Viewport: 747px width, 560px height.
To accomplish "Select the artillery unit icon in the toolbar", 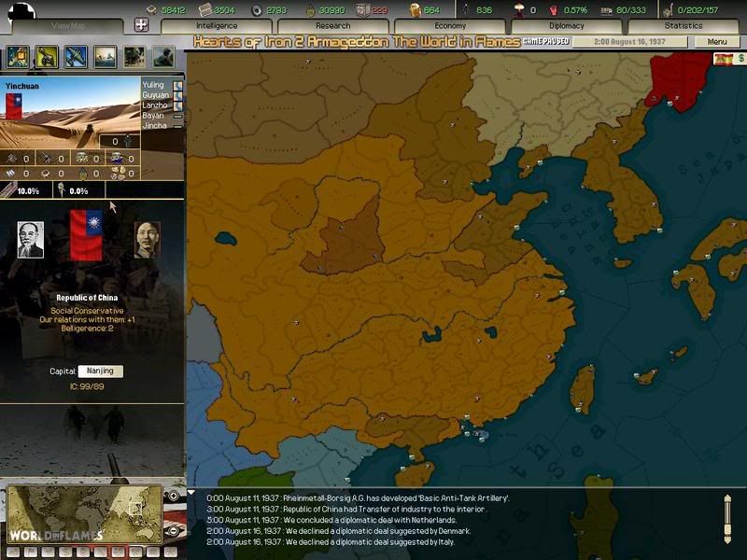I will point(46,57).
